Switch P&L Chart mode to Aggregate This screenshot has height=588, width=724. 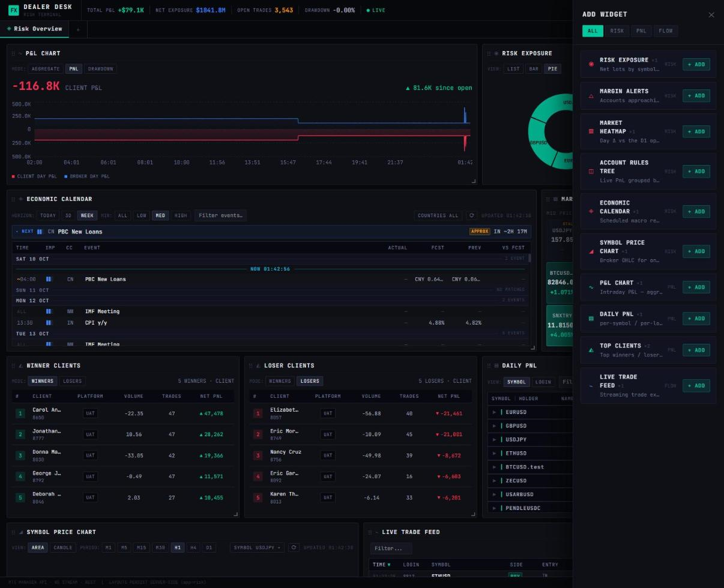tap(46, 69)
